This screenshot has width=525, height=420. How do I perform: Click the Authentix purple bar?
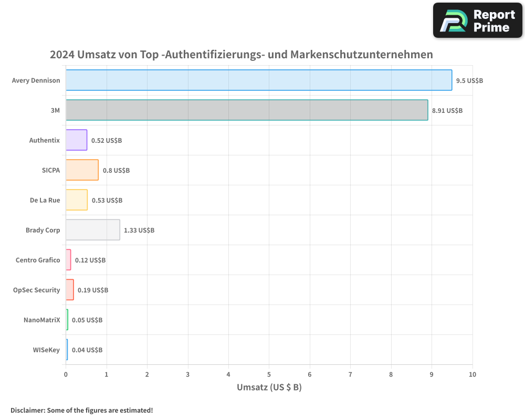(x=75, y=140)
